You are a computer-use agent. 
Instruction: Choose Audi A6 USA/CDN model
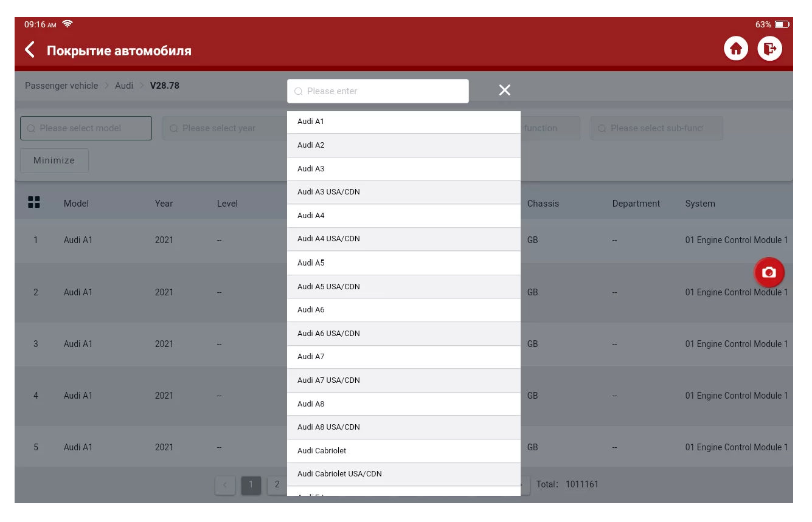[404, 334]
